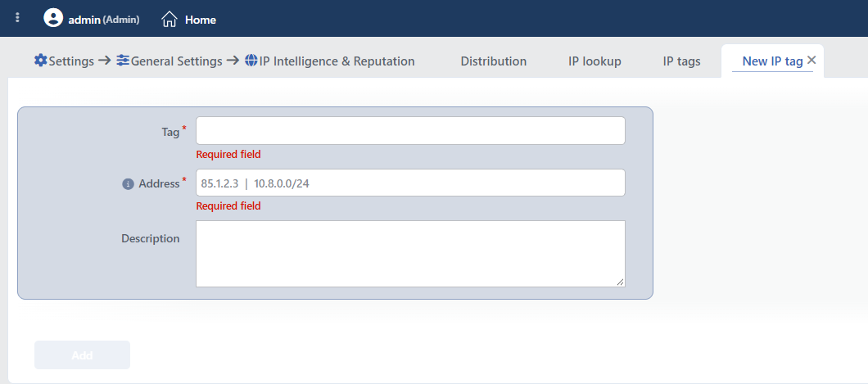Viewport: 868px width, 384px height.
Task: Click the Add button
Action: (x=82, y=355)
